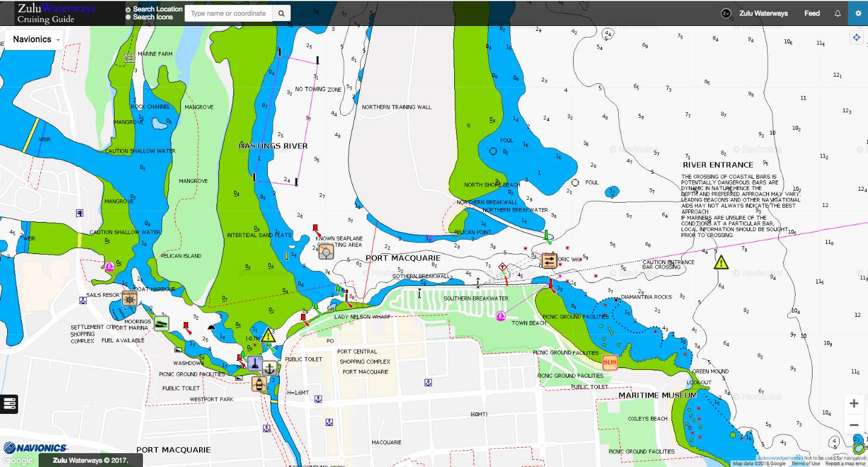Expand the side panel list icon
This screenshot has width=868, height=467.
point(10,404)
